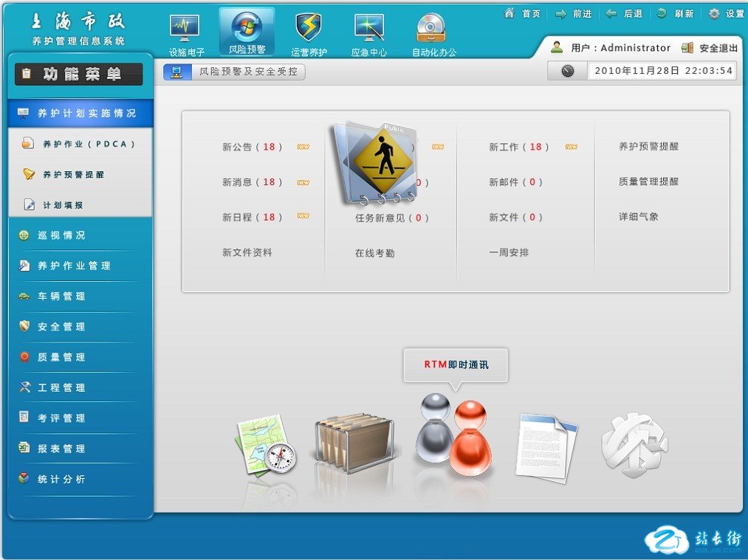Switch to the 风险预警 top tab
Viewport: 748px width, 560px height.
(247, 32)
